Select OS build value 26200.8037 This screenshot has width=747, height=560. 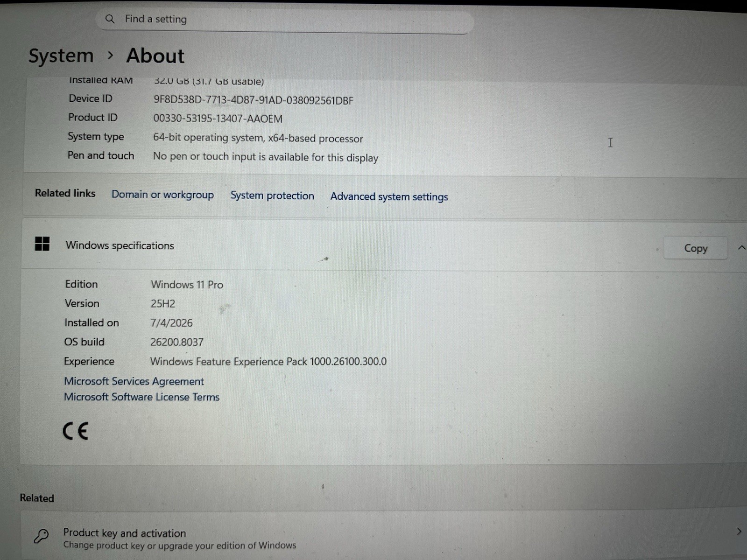coord(177,342)
